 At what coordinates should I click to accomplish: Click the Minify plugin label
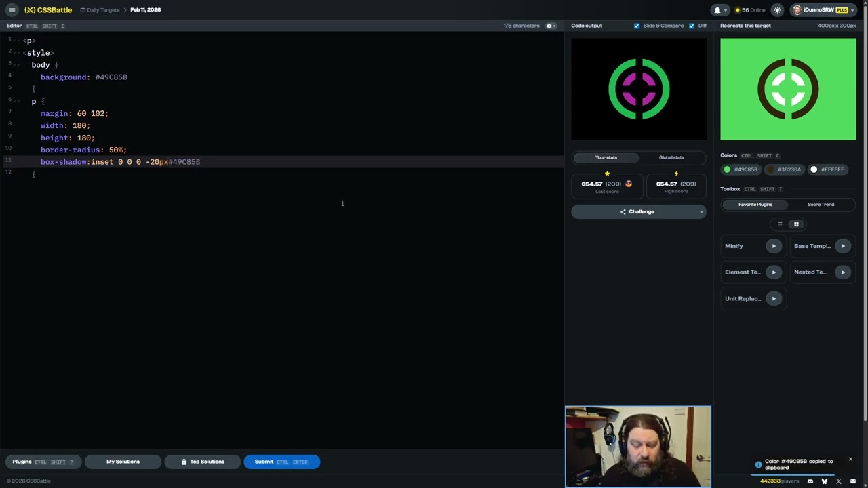[x=734, y=246]
